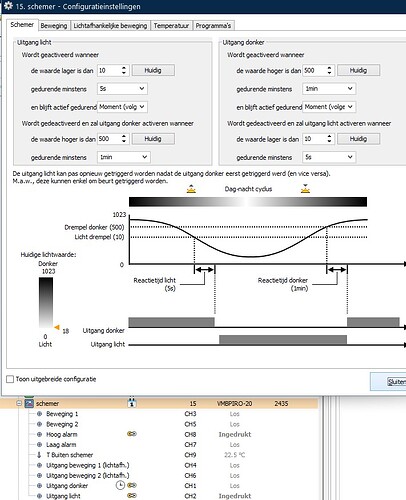This screenshot has width=406, height=500.
Task: Collapse the schemer tree node
Action: coord(19,403)
